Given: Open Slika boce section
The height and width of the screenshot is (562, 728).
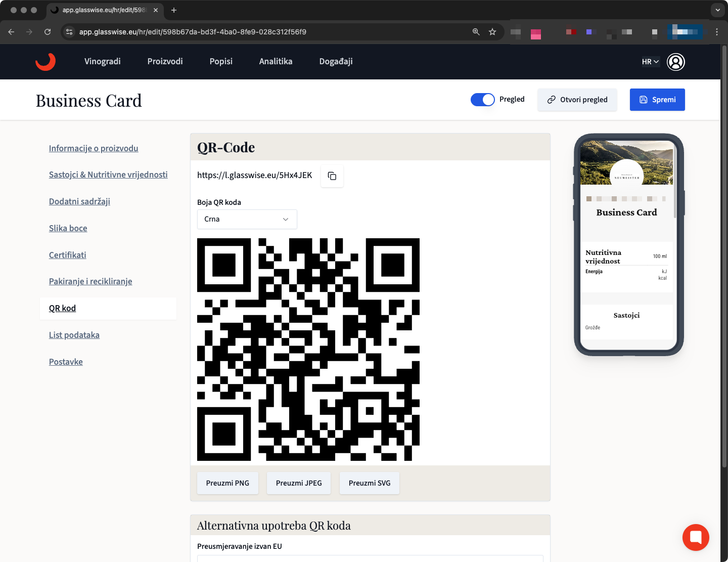Looking at the screenshot, I should point(68,228).
